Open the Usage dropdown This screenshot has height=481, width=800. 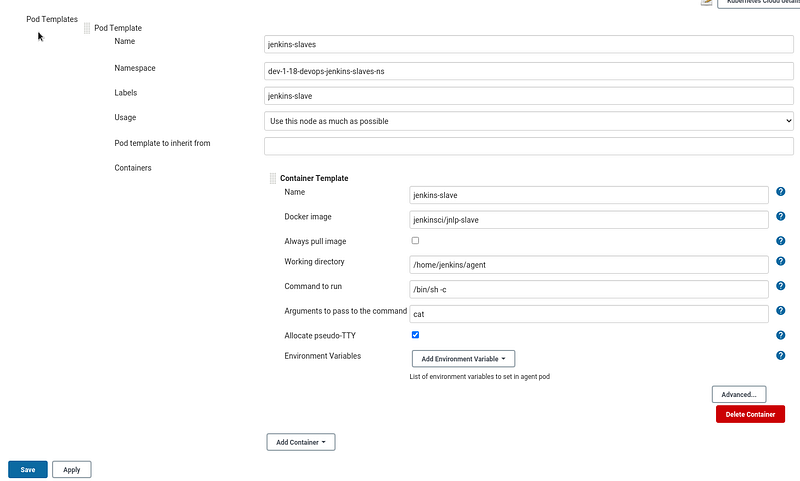click(529, 121)
